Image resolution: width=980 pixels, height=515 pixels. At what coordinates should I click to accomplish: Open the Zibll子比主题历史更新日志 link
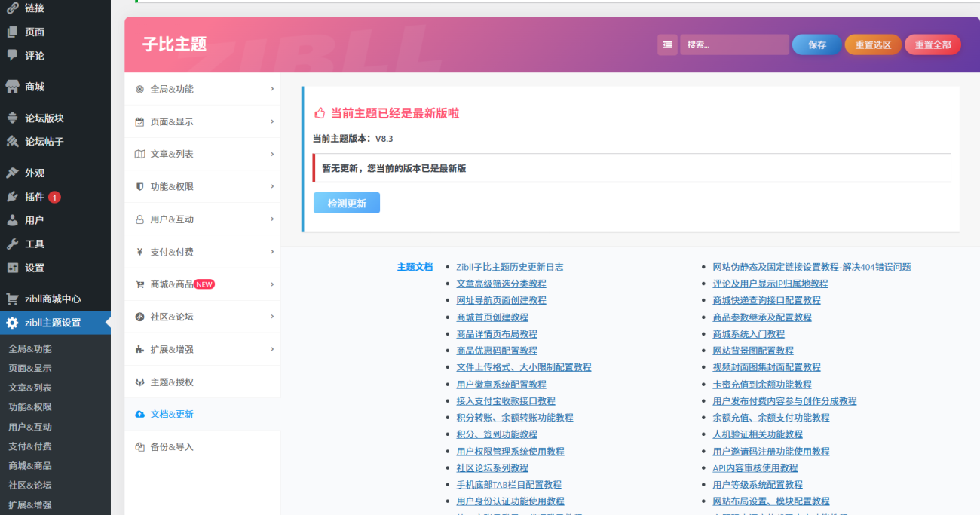tap(510, 267)
